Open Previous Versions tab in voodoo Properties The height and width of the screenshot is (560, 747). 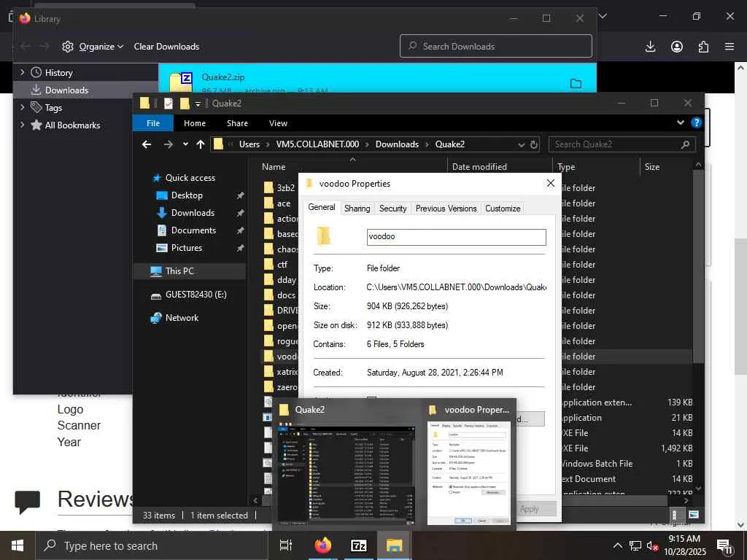point(446,209)
